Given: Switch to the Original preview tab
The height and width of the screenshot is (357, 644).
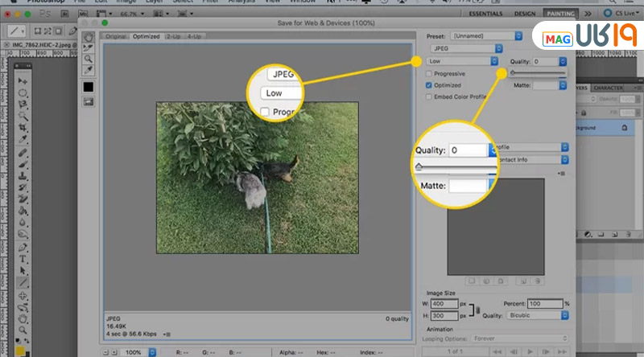Looking at the screenshot, I should tap(116, 36).
